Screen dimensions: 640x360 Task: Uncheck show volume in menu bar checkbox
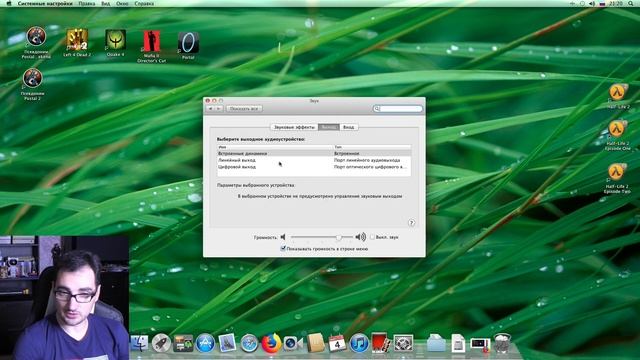click(x=283, y=248)
